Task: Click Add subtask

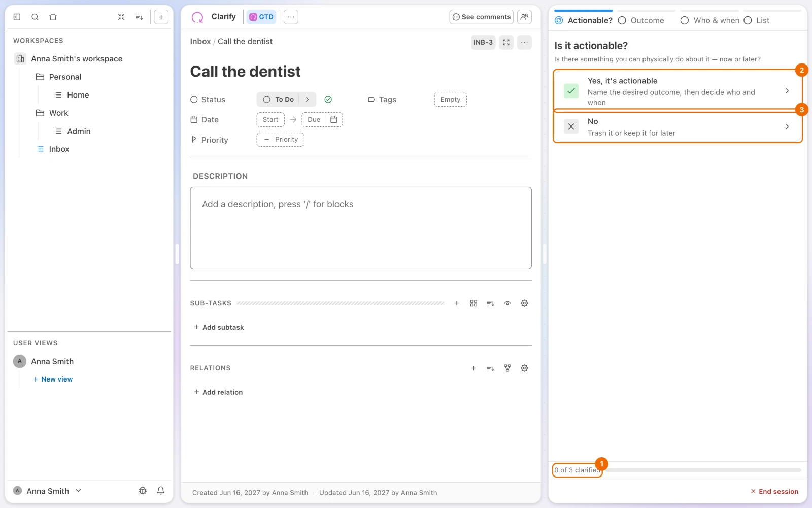Action: (219, 327)
